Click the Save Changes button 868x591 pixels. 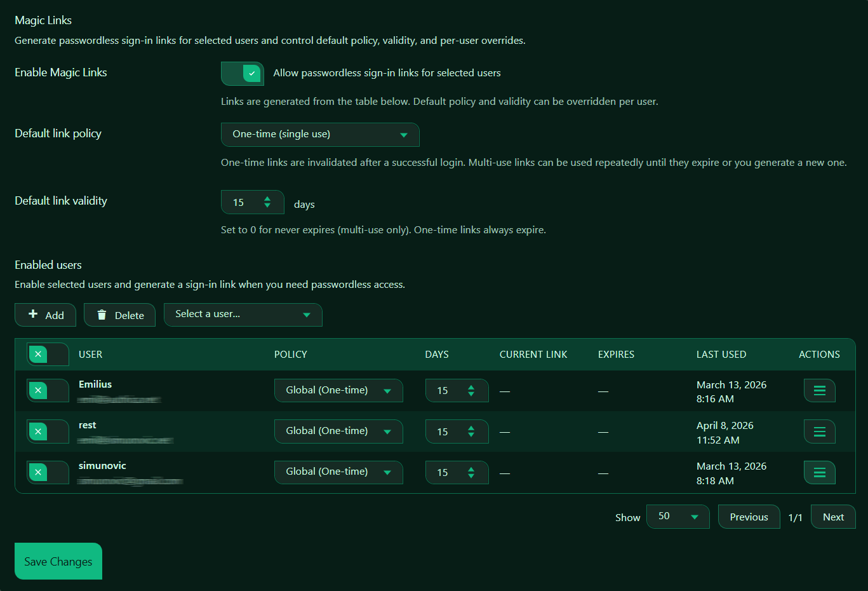[58, 562]
